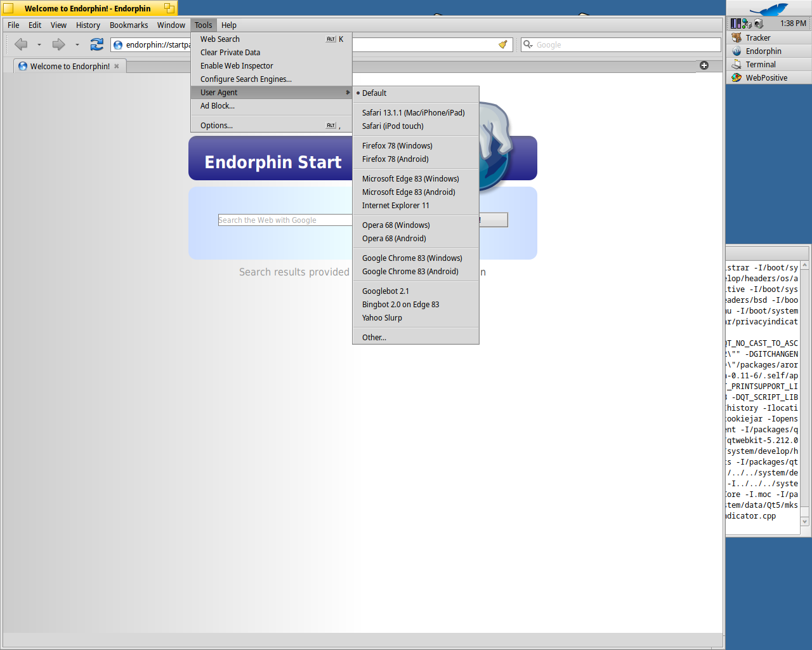Screen dimensions: 812x650
Task: Click the magnifier icon in Google search box
Action: click(x=528, y=44)
